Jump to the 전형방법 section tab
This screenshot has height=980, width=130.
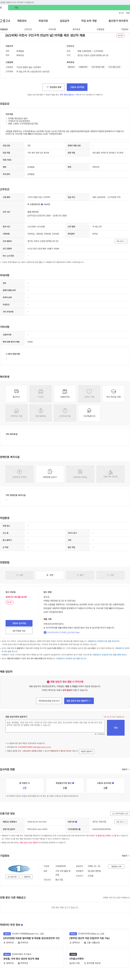(x=100, y=29)
